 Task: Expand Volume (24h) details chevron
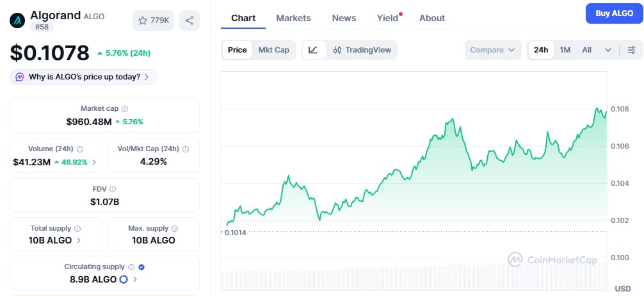coord(94,162)
